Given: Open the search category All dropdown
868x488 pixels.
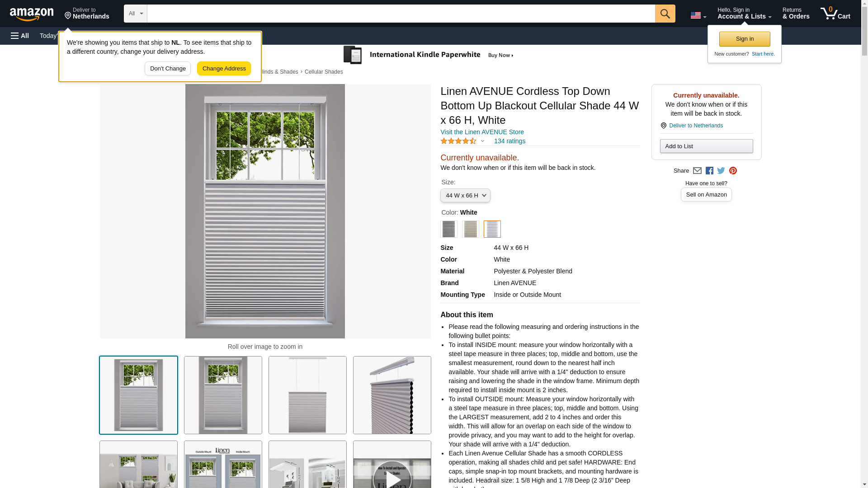Looking at the screenshot, I should point(135,14).
